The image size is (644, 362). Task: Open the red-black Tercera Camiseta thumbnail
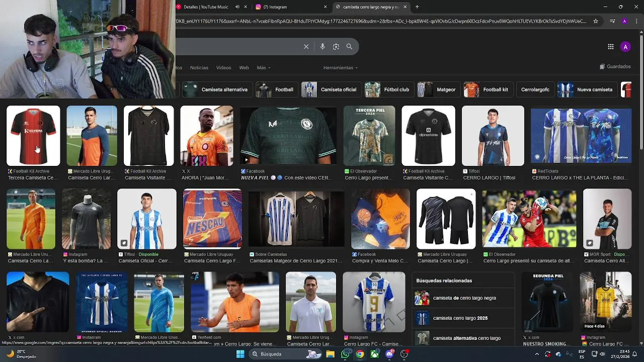pos(33,136)
